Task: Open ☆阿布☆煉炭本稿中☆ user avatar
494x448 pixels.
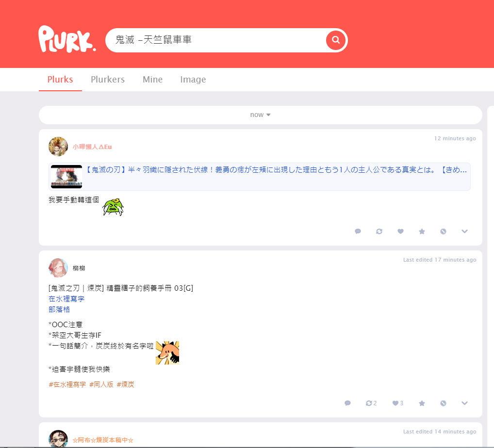Action: pyautogui.click(x=58, y=439)
